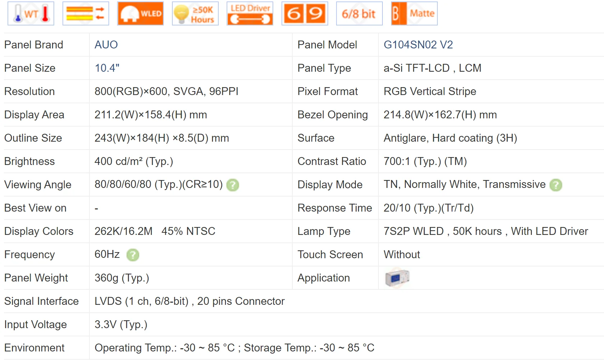
Task: Click the Antiglare, Hard coating (3H) value
Action: point(450,138)
